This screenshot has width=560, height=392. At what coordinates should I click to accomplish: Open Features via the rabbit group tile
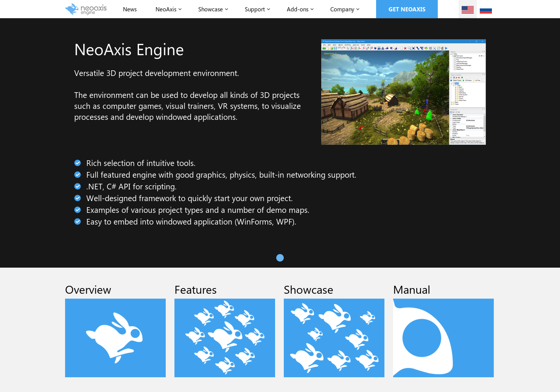point(225,338)
